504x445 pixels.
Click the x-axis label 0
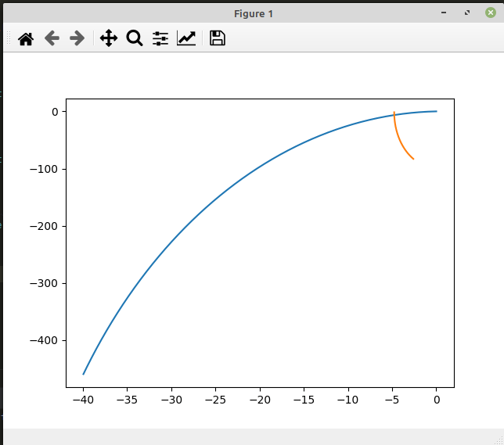[x=437, y=400]
